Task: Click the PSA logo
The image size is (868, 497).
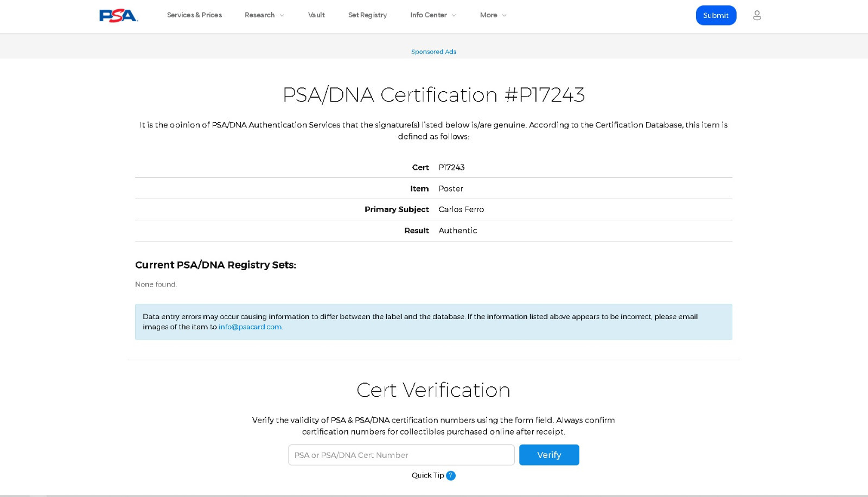Action: pyautogui.click(x=118, y=15)
